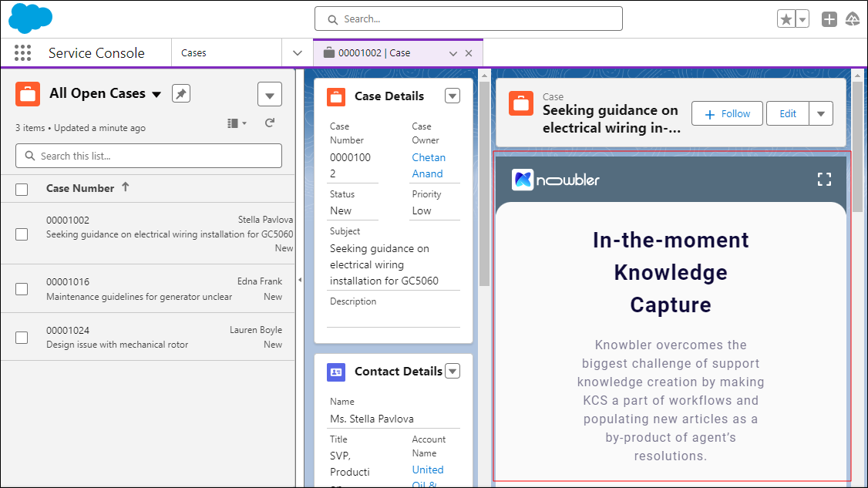The height and width of the screenshot is (488, 868).
Task: Follow this case
Action: click(x=728, y=113)
